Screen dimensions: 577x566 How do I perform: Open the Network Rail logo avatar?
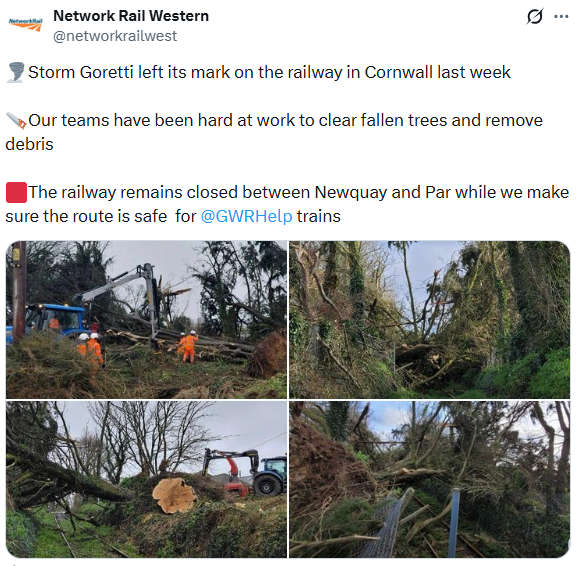[25, 25]
